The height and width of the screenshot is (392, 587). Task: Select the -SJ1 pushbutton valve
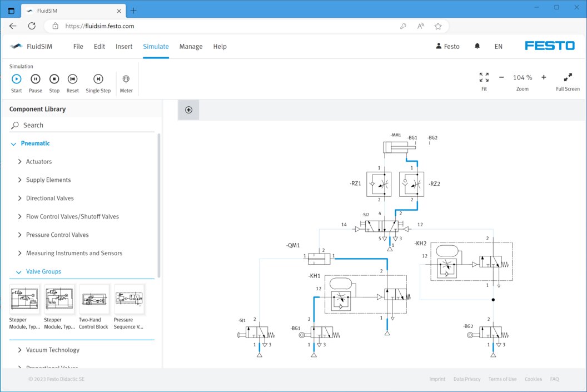point(256,333)
